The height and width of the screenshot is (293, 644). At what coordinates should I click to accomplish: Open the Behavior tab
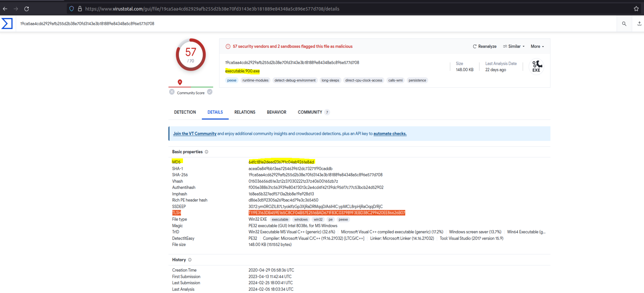(276, 112)
